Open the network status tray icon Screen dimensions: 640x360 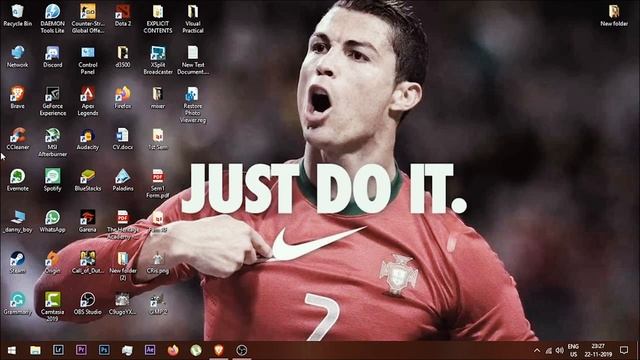[x=549, y=351]
